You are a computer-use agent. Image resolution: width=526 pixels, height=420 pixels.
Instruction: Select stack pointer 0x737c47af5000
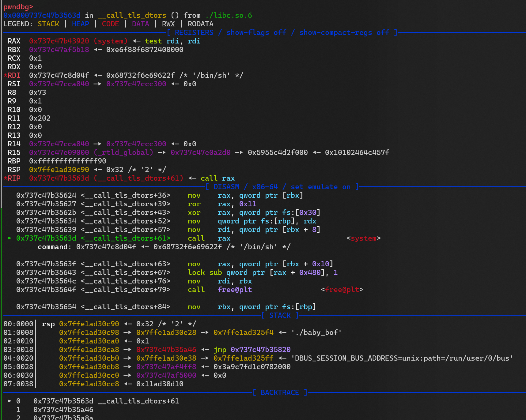point(166,375)
